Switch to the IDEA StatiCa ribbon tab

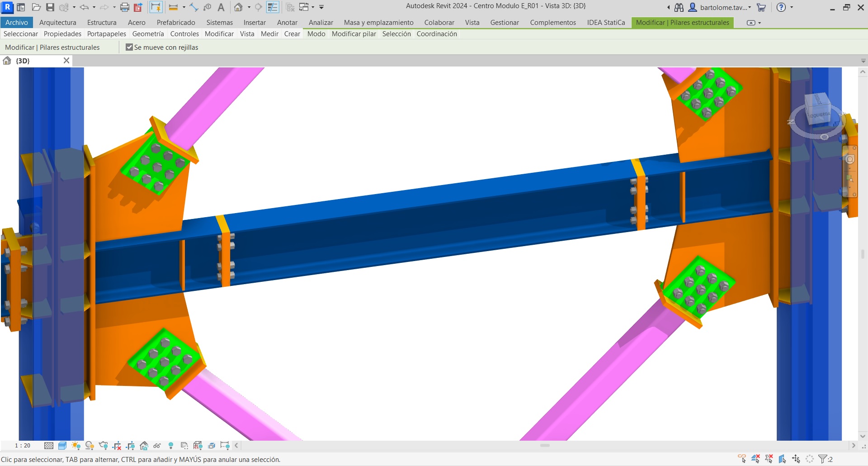click(x=606, y=22)
